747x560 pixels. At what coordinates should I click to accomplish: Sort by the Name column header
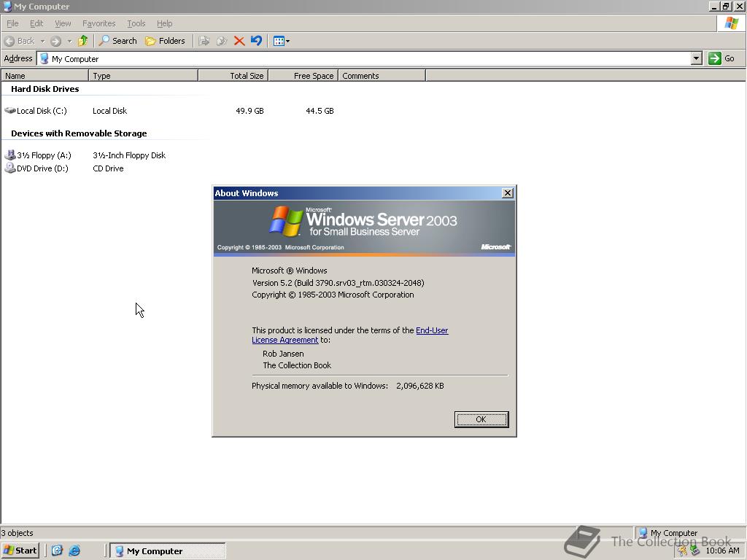coord(44,75)
